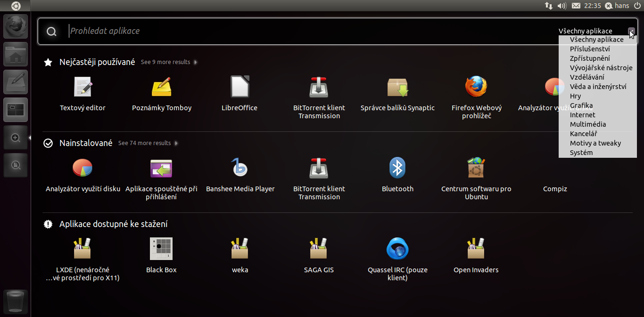The width and height of the screenshot is (644, 317).
Task: Launch Banshee Media Player
Action: point(240,175)
